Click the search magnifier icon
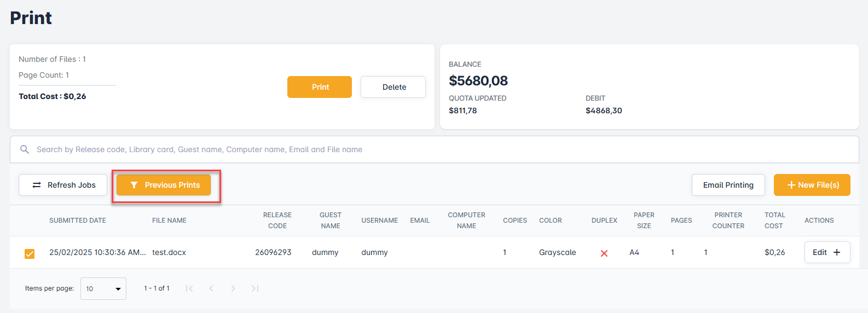Image resolution: width=868 pixels, height=313 pixels. click(25, 149)
